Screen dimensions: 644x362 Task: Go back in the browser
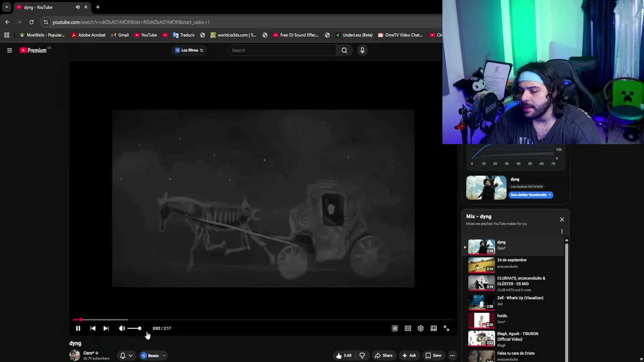pos(7,22)
